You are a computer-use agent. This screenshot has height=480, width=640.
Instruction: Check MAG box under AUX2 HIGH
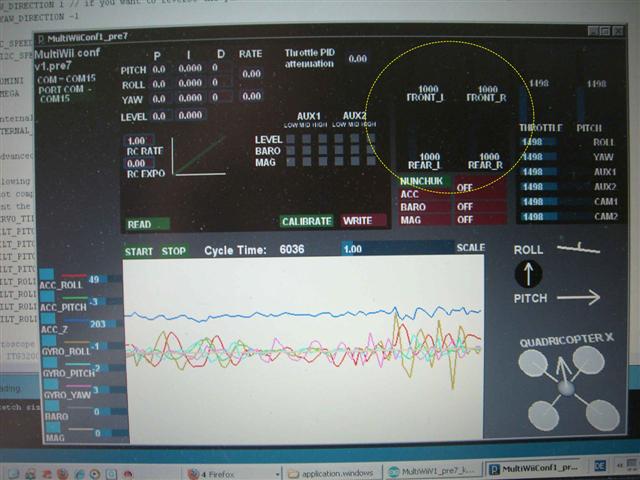tap(371, 161)
